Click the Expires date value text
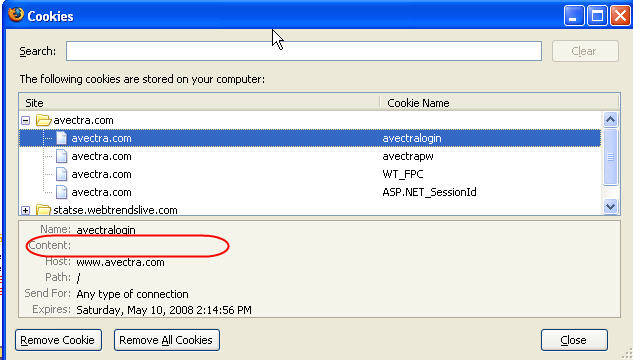The image size is (633, 360). [164, 310]
